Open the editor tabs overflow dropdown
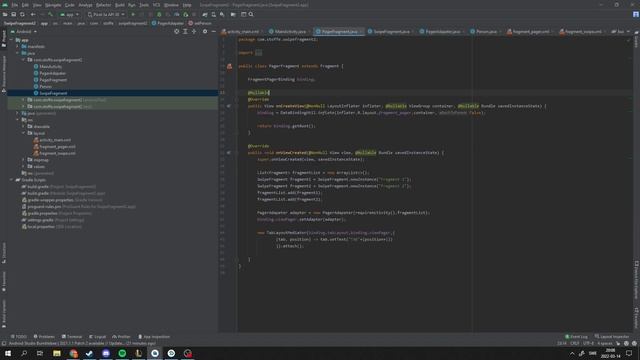640x360 pixels. [x=628, y=31]
